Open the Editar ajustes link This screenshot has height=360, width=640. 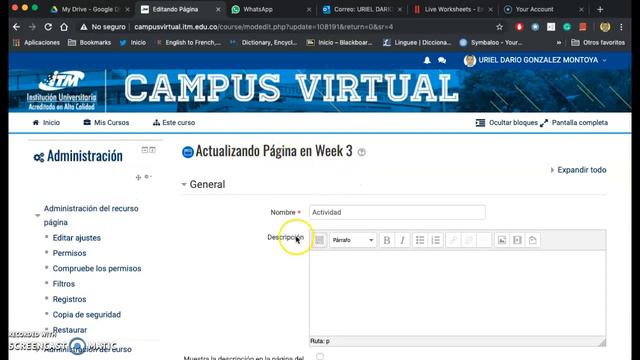[x=76, y=238]
